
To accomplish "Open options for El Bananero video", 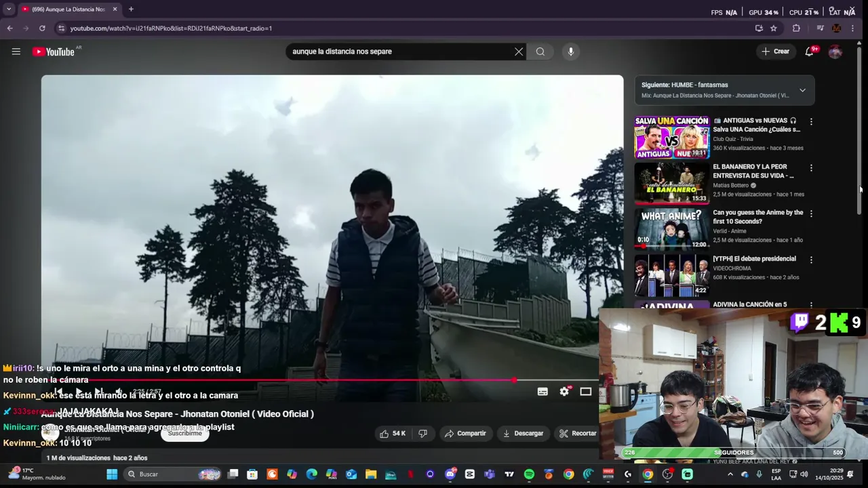I will [811, 168].
